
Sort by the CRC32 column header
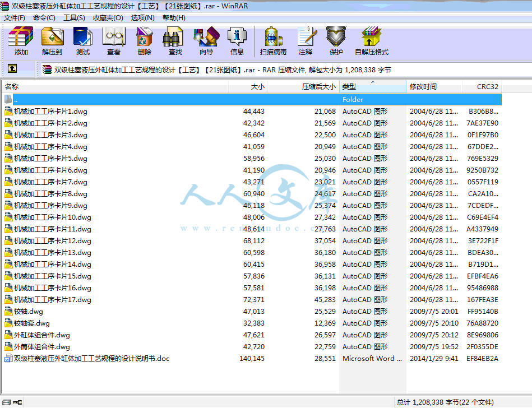[482, 86]
